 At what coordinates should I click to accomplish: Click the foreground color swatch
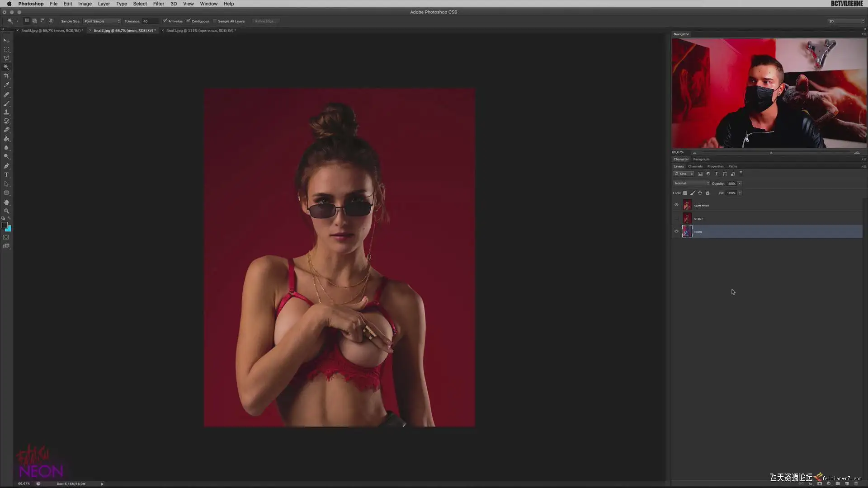coord(5,225)
